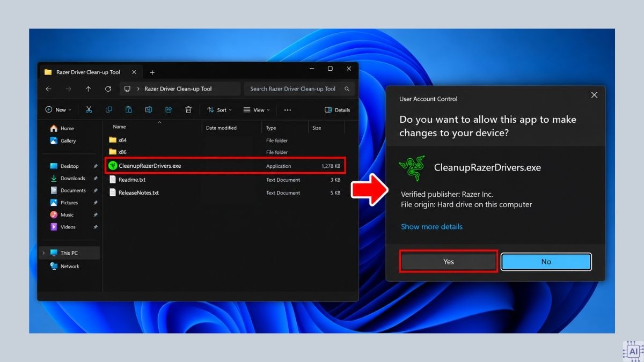Click Yes in User Account Control

449,262
